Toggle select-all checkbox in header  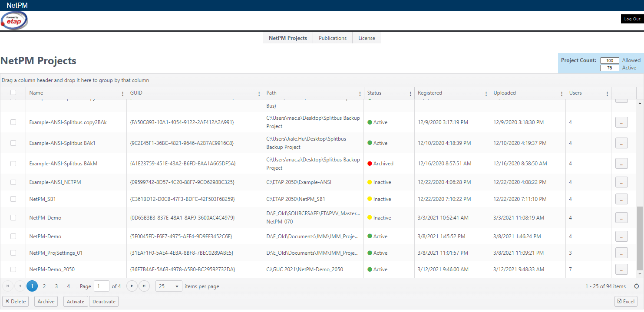click(x=13, y=92)
